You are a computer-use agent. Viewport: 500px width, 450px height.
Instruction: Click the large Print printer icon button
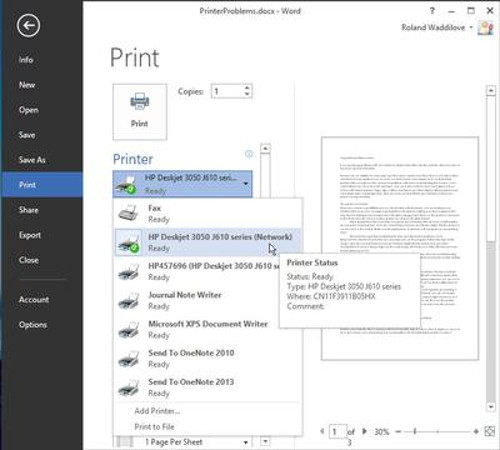pyautogui.click(x=140, y=112)
